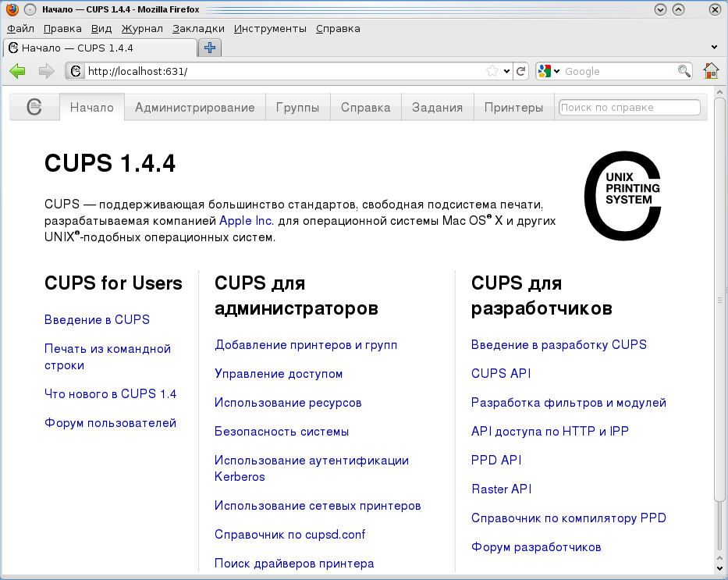Viewport: 728px width, 580px height.
Task: Click the search magnifier icon in Google box
Action: tap(684, 71)
